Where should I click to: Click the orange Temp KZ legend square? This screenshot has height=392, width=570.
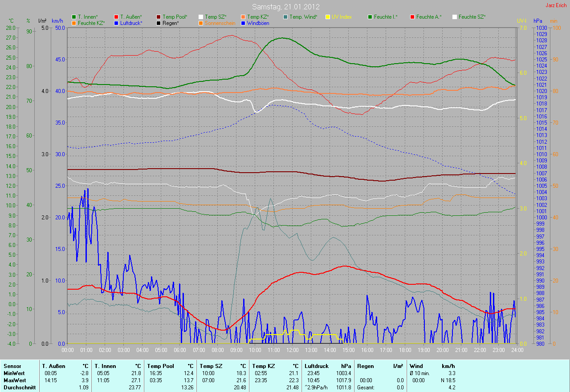(243, 17)
